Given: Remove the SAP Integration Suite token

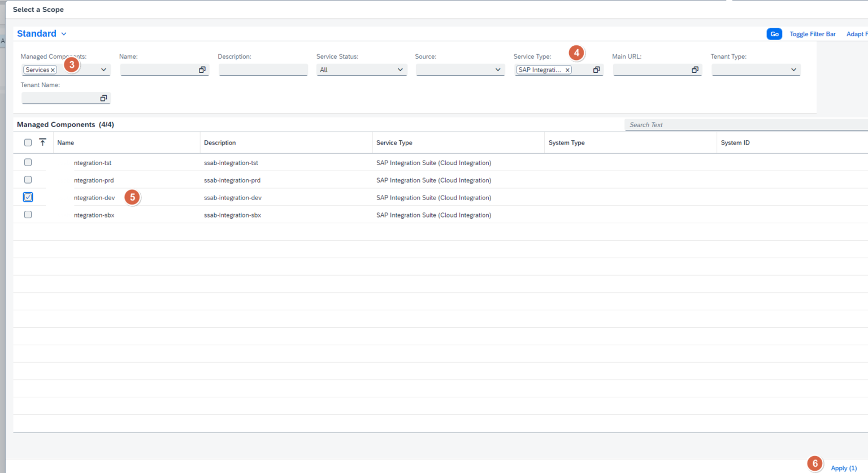Looking at the screenshot, I should [x=567, y=70].
